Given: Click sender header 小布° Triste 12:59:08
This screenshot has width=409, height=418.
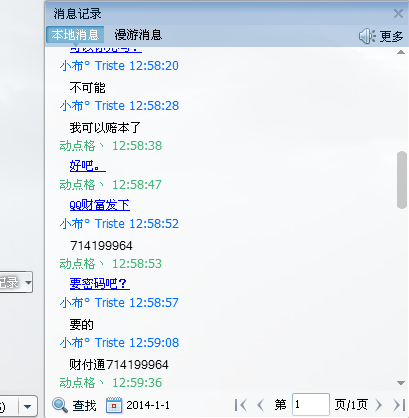Looking at the screenshot, I should pyautogui.click(x=119, y=343).
